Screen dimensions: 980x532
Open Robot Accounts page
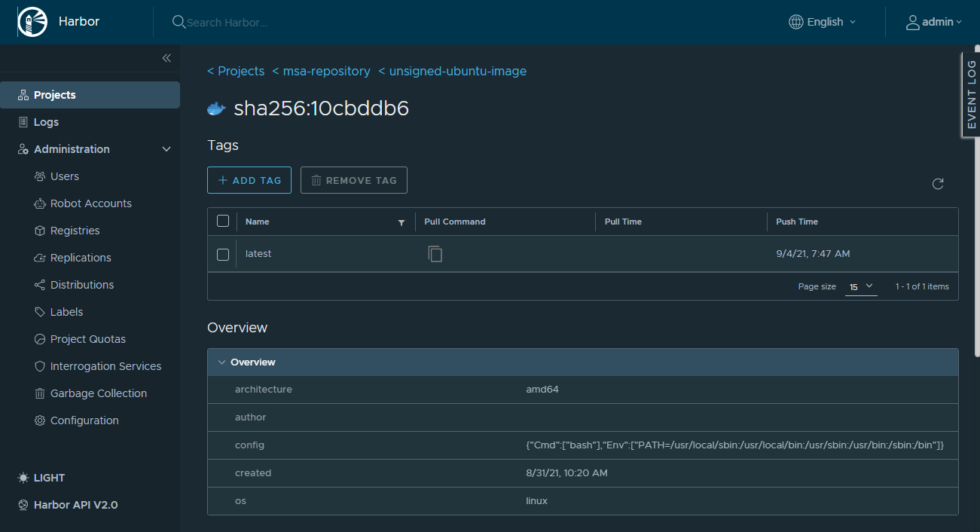90,203
